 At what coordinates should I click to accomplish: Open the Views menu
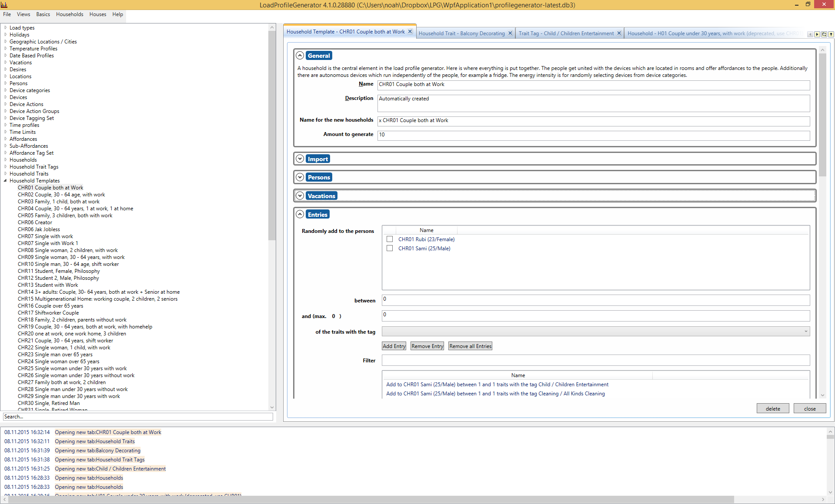click(x=23, y=14)
